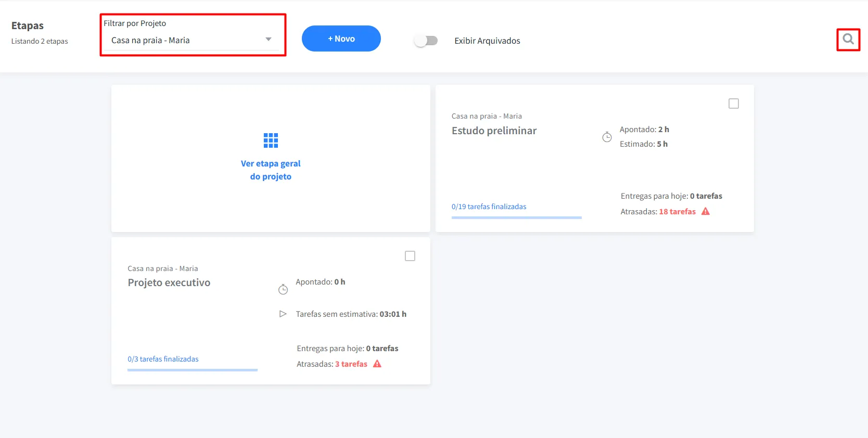Click the red 3 tarefas overdue count

(x=351, y=364)
